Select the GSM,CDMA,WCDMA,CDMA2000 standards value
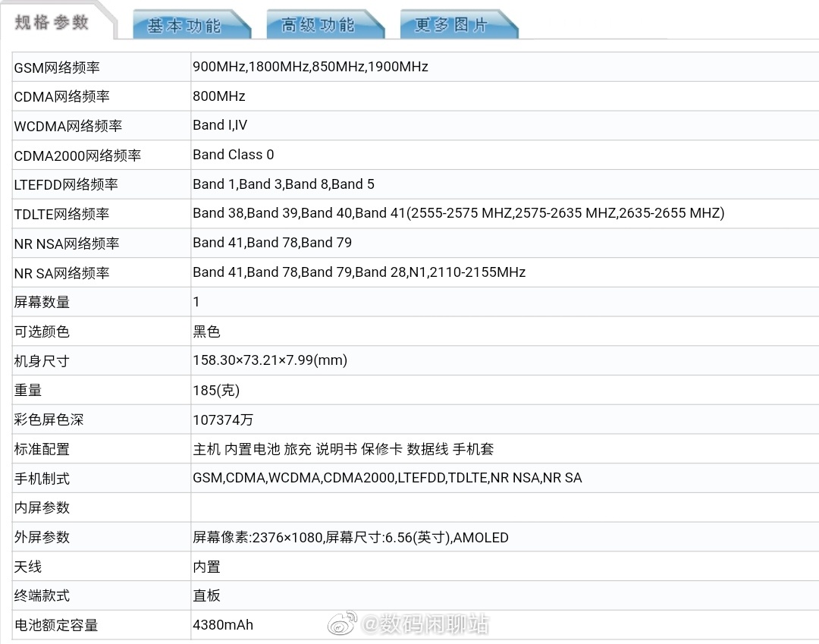 click(387, 478)
